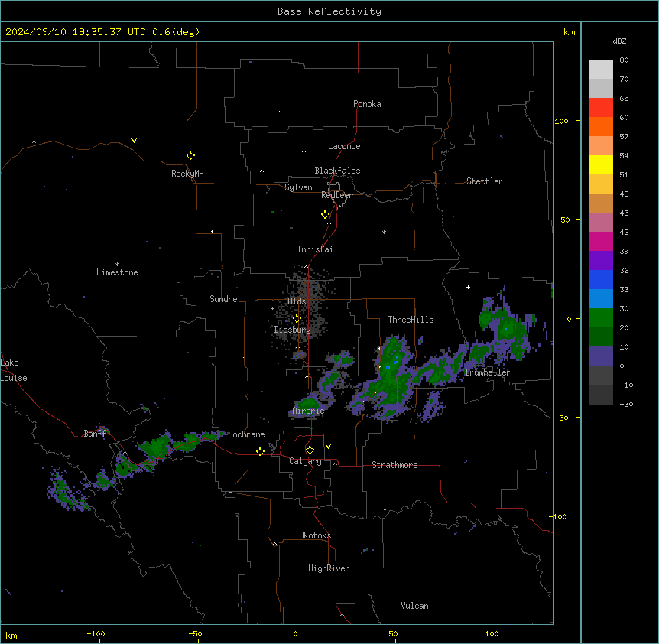Screen dimensions: 659x644
Task: Click the yellow marker south of RedDeer
Action: pos(326,215)
